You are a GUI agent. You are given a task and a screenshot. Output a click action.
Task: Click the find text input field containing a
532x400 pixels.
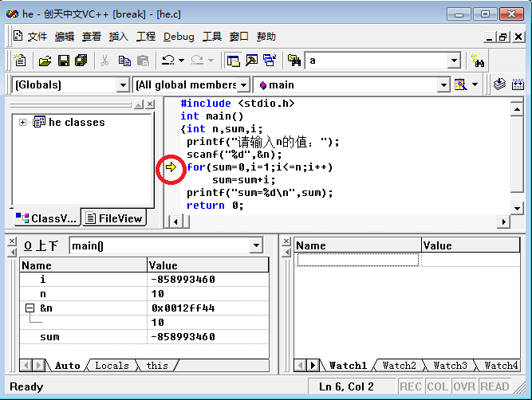coord(376,61)
